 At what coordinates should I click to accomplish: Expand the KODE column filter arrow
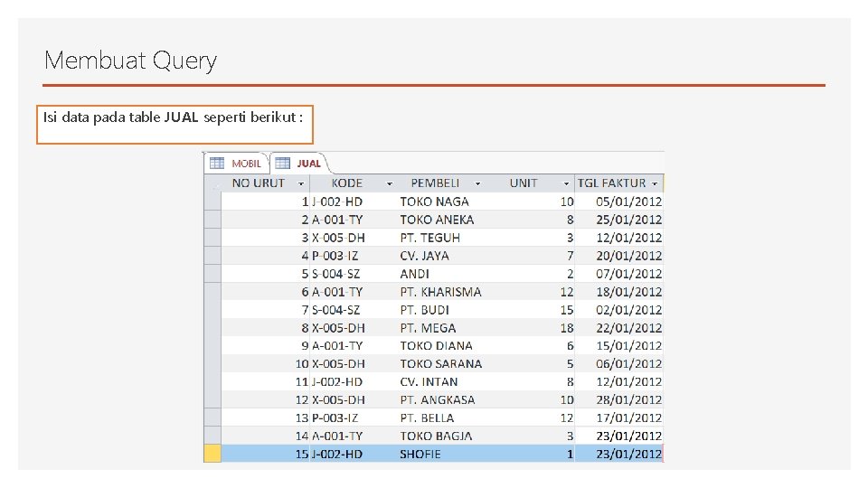390,183
